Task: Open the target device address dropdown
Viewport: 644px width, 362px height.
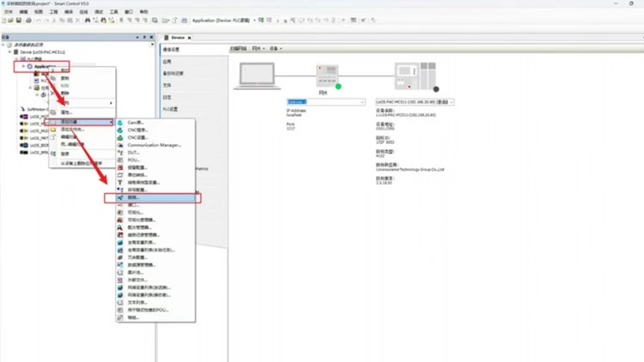Action: pos(452,102)
